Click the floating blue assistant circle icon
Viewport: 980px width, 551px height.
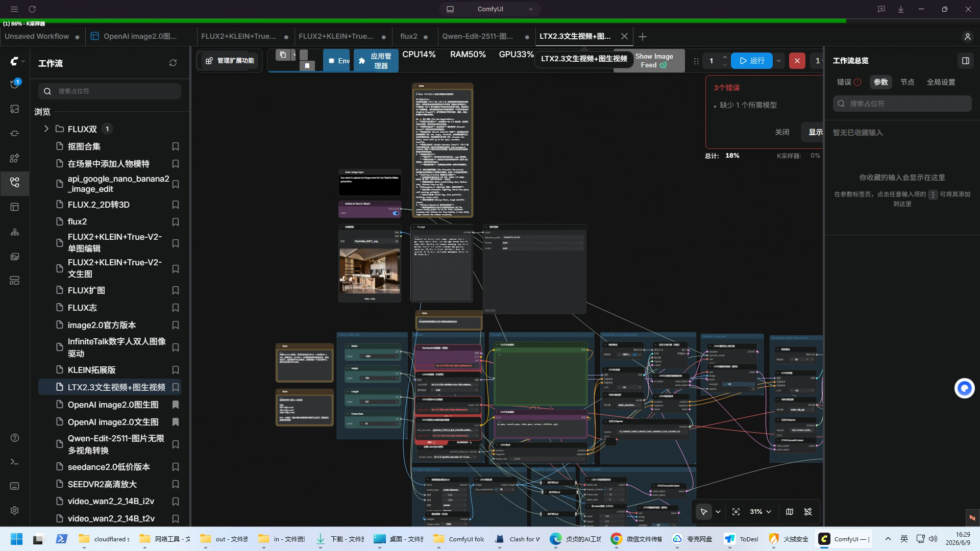point(965,389)
